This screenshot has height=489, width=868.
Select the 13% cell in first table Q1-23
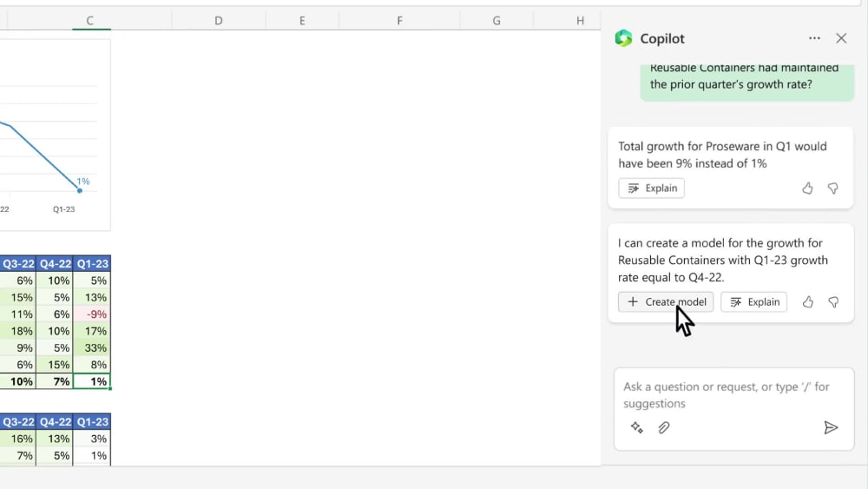pyautogui.click(x=92, y=297)
